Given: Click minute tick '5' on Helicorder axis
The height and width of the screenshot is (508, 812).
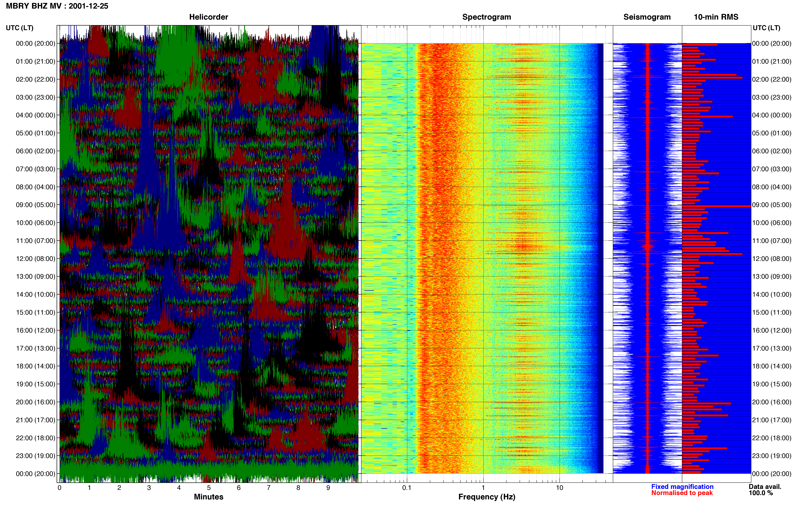Looking at the screenshot, I should point(209,488).
